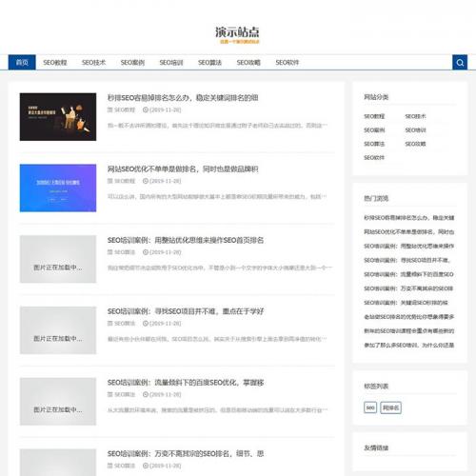Select SEO案例 in 网站分类 sidebar
The height and width of the screenshot is (476, 476).
tap(374, 130)
